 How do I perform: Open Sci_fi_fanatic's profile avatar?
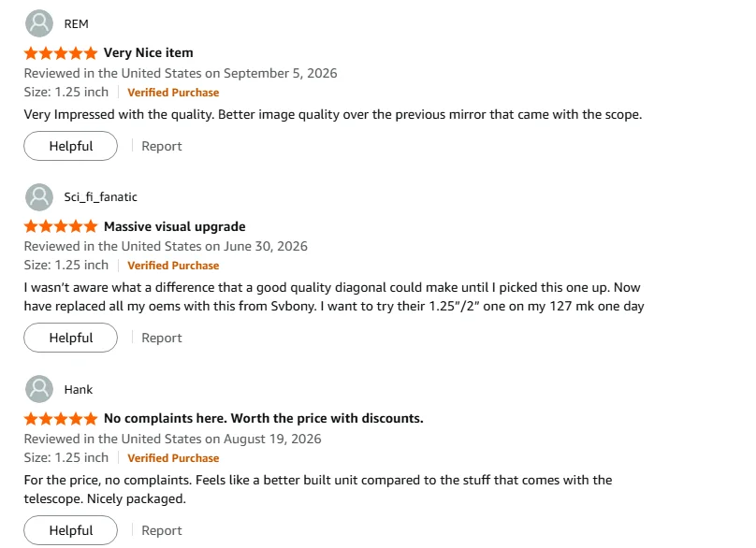pyautogui.click(x=39, y=196)
